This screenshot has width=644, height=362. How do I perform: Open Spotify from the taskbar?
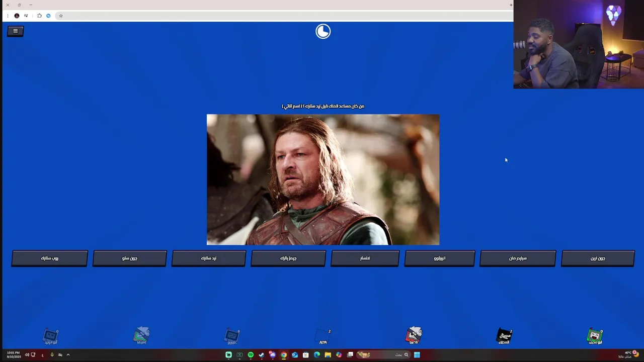coord(251,355)
